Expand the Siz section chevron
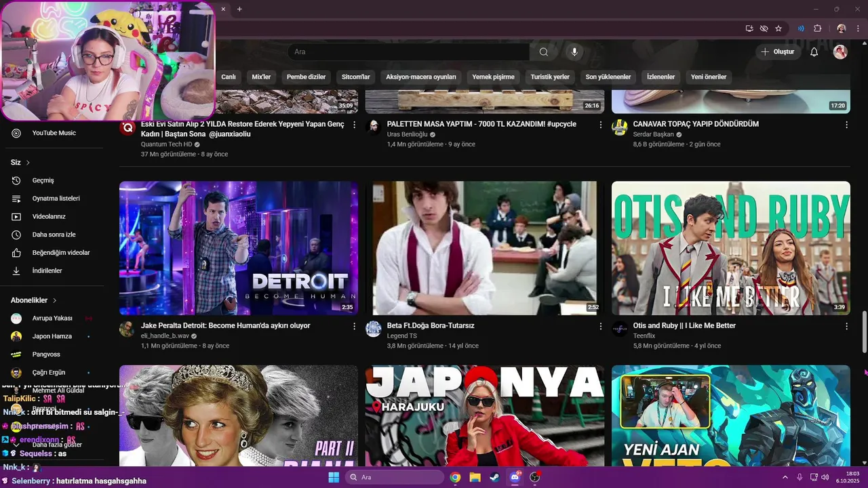The image size is (868, 488). tap(28, 163)
